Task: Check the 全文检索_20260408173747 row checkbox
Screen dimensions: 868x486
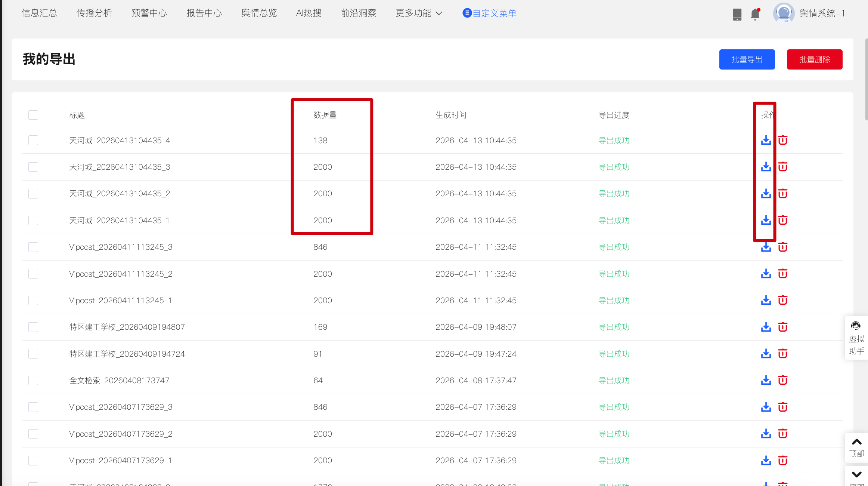Action: 33,380
